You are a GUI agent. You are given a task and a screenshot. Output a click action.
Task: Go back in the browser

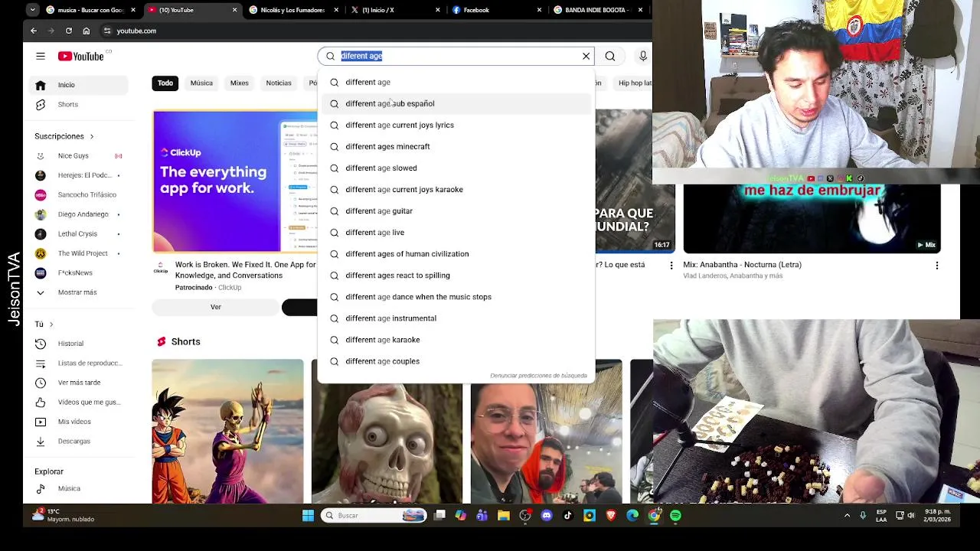click(34, 31)
